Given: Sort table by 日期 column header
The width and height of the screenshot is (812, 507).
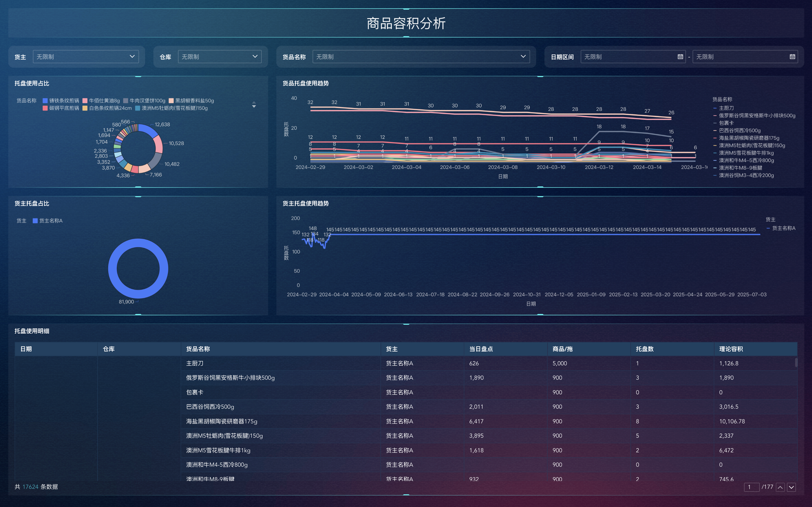Looking at the screenshot, I should 26,349.
